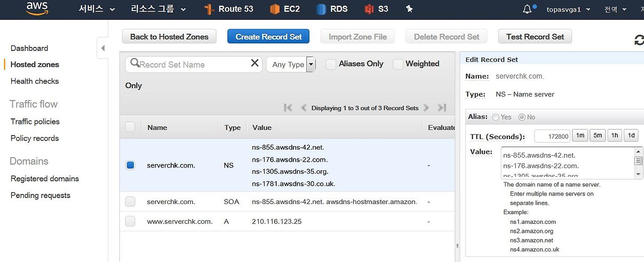This screenshot has height=262, width=644.
Task: Set TTL using the 1h button
Action: (614, 136)
